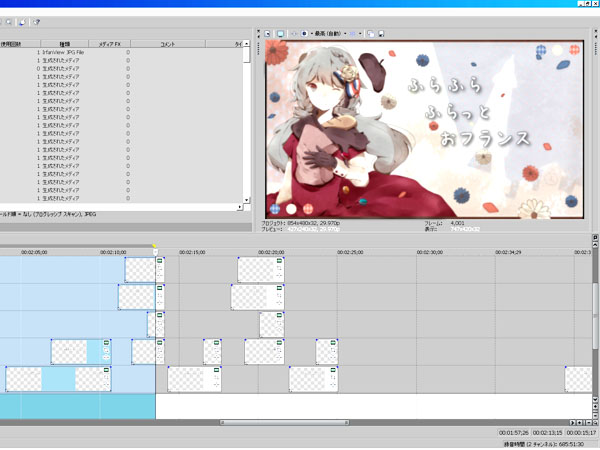Image resolution: width=600 pixels, height=450 pixels.
Task: Sort by 種類 column header
Action: click(65, 44)
